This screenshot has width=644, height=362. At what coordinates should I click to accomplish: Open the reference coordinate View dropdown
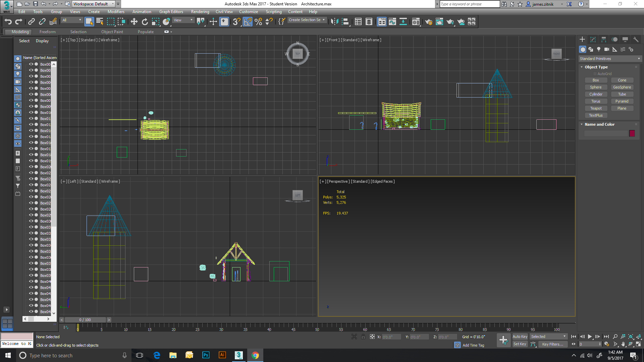tap(183, 20)
